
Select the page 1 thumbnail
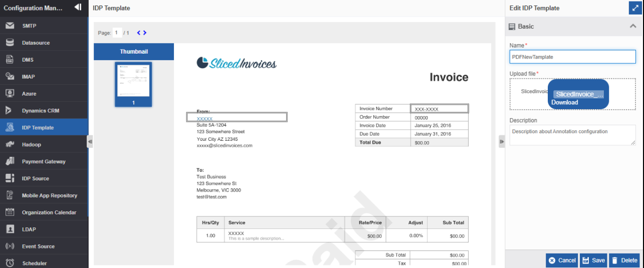click(134, 84)
